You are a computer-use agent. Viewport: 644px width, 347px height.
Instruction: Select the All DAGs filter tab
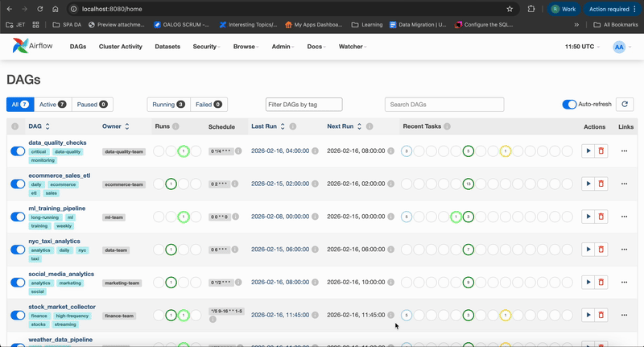pos(20,105)
